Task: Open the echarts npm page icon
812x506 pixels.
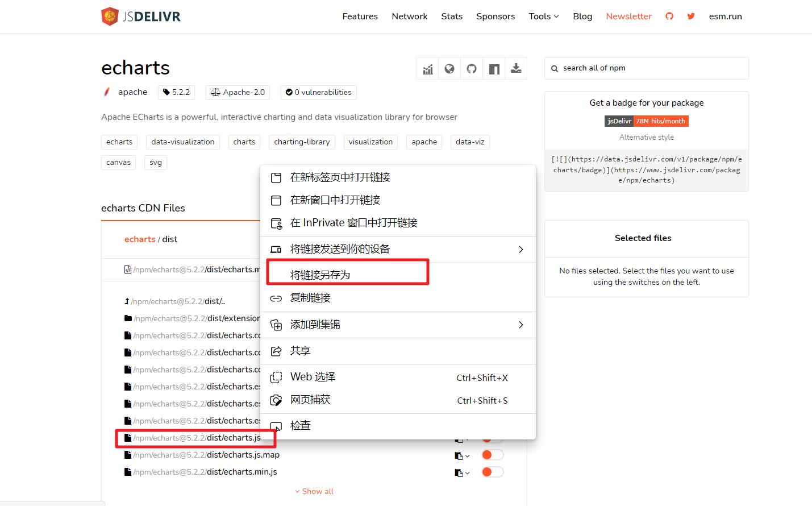Action: pos(494,68)
